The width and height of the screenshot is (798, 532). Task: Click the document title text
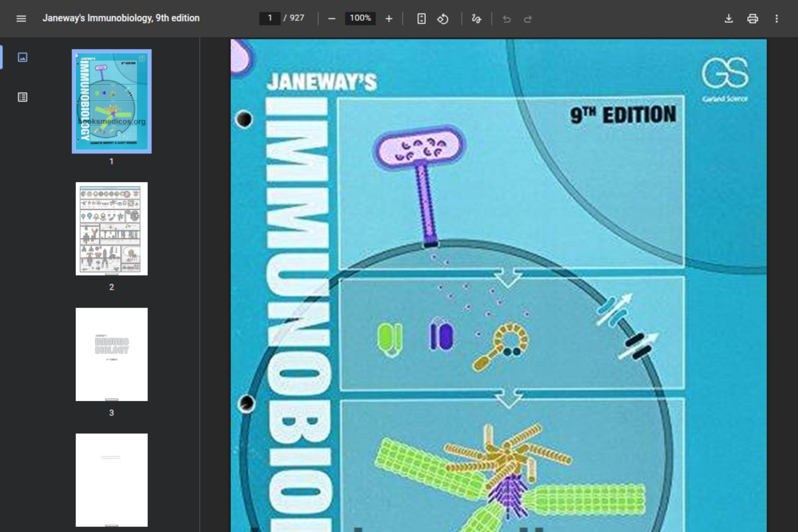pos(121,18)
